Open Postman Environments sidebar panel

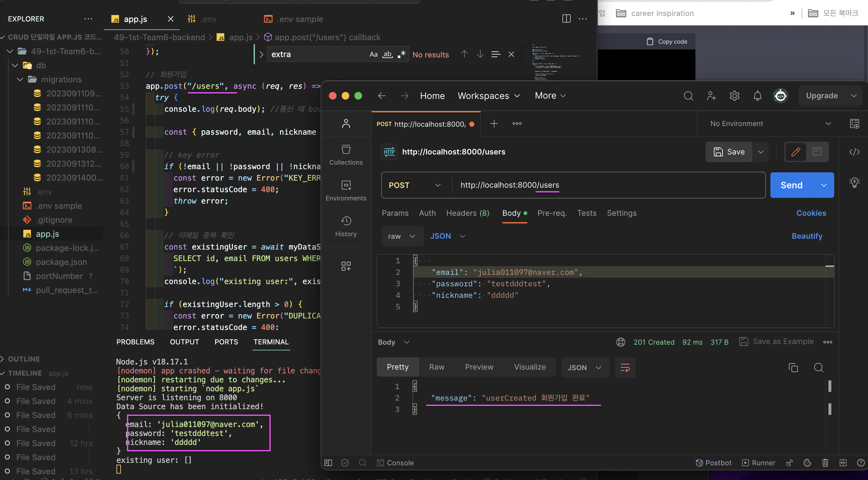click(346, 191)
